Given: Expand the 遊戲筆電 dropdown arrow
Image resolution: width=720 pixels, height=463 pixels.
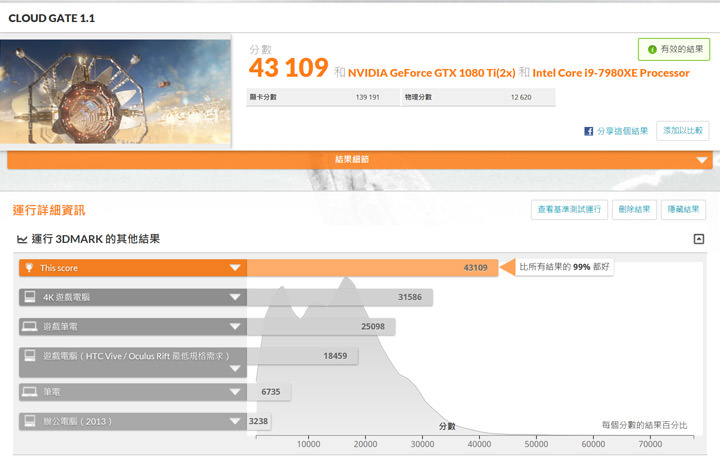Looking at the screenshot, I should pyautogui.click(x=235, y=327).
